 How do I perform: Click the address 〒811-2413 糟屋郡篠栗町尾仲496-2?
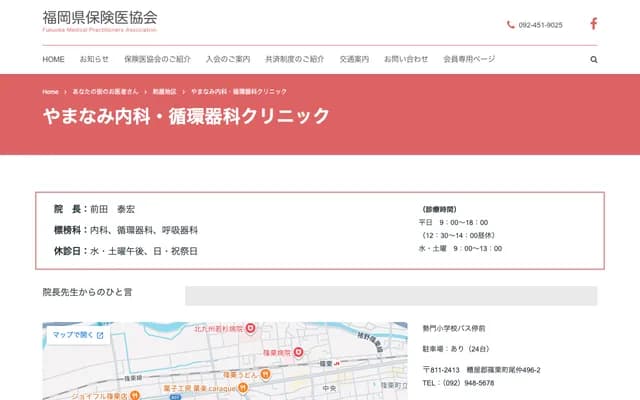coord(482,370)
